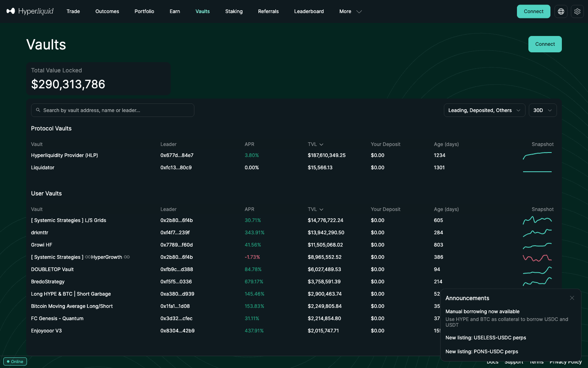
Task: View HyperGrowth red snapshot chart
Action: [x=537, y=258]
